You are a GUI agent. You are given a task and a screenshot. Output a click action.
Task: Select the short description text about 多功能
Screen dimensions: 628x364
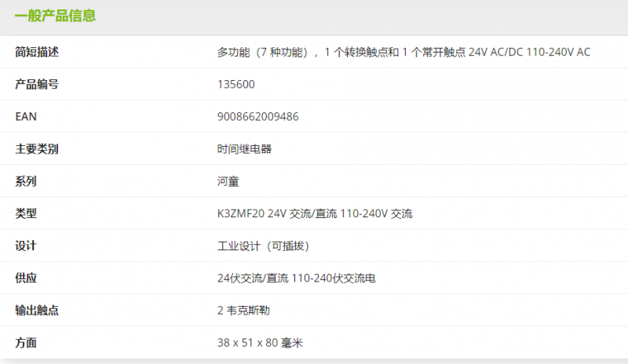click(403, 53)
